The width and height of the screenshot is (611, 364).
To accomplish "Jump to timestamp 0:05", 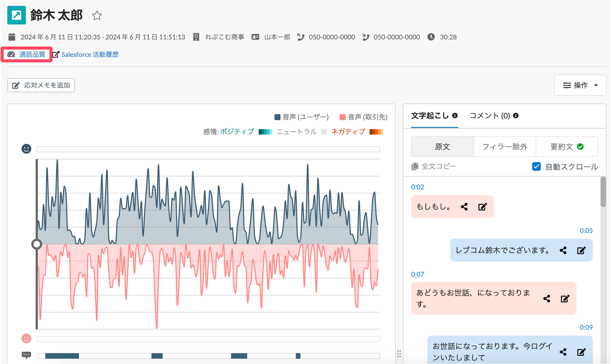I will [586, 231].
